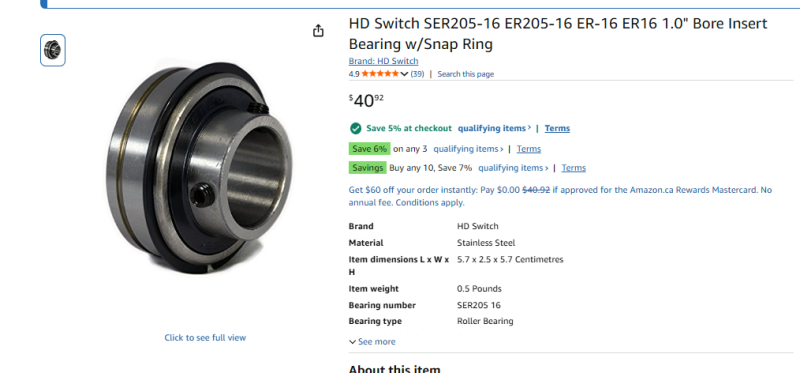Open Terms for Save 6% on any 3

tap(529, 149)
